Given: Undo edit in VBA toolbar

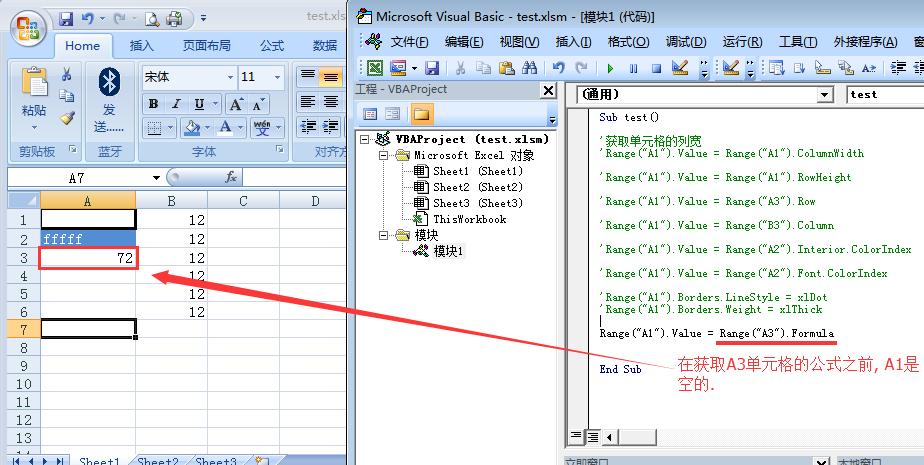Looking at the screenshot, I should [x=558, y=68].
